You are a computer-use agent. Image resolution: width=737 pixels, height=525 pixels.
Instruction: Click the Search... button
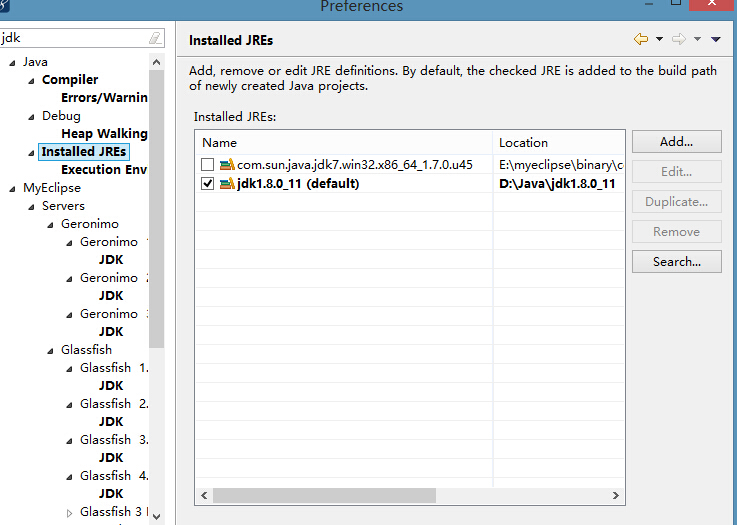(x=676, y=262)
